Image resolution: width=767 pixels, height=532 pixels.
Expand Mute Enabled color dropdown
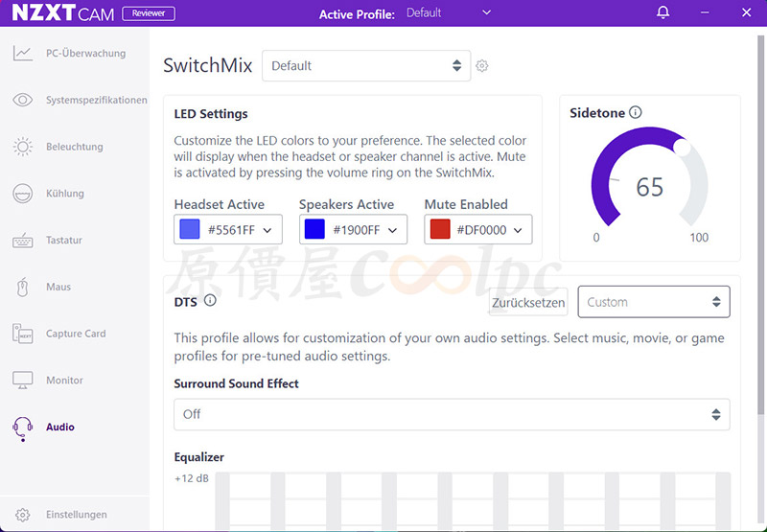pos(478,229)
